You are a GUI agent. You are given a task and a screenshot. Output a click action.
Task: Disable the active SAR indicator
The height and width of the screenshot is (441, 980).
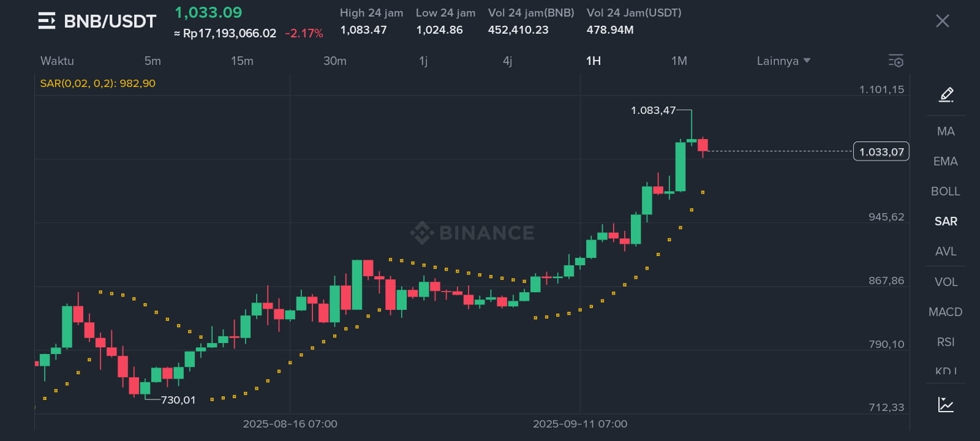click(946, 221)
